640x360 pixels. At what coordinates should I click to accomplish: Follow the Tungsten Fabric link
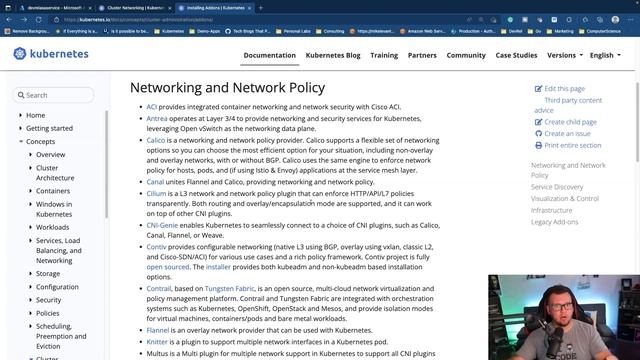pyautogui.click(x=229, y=289)
